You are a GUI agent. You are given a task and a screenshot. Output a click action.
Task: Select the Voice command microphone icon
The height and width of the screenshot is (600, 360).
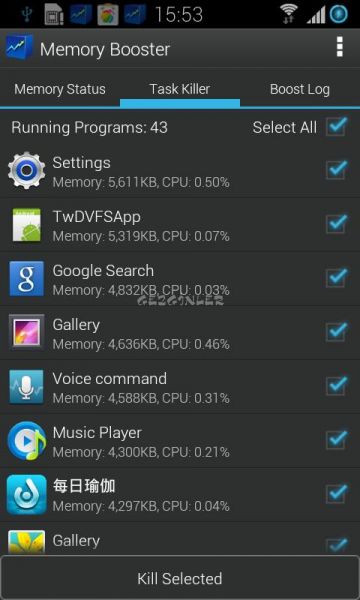26,387
